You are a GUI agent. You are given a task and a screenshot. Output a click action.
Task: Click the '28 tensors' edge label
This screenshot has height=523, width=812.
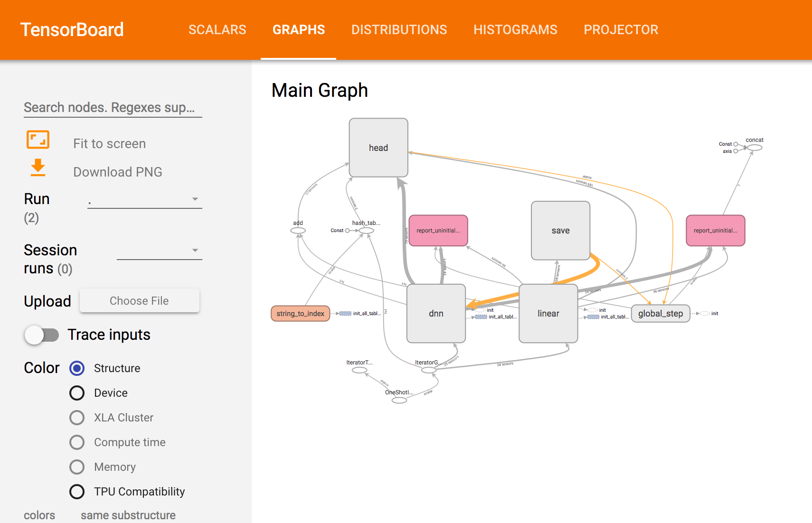505,364
